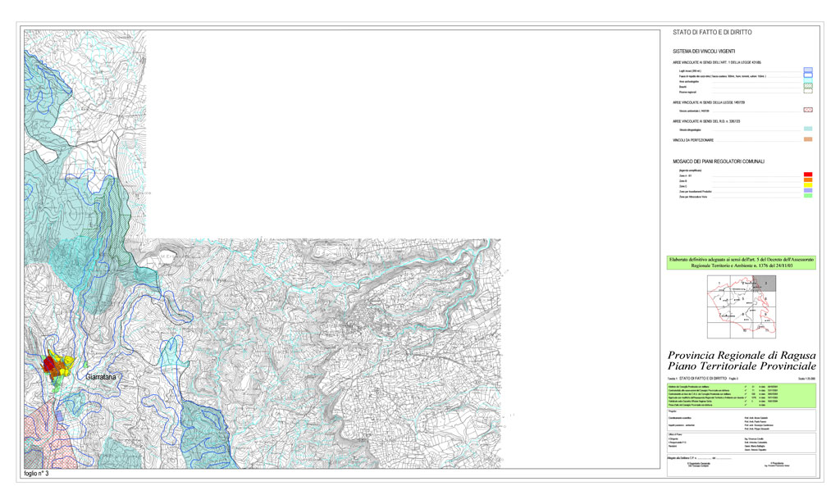
Task: Click the shaded sheet 3 in index map
Action: click(x=765, y=284)
